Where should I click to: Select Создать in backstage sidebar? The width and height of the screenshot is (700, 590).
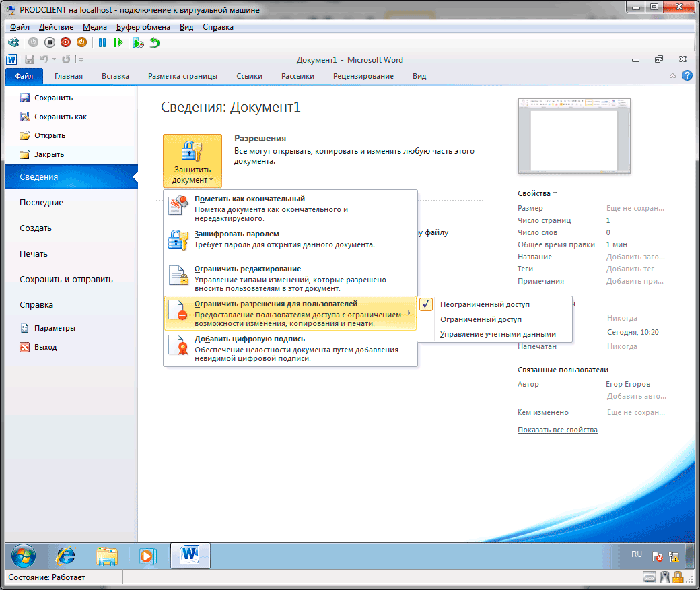click(71, 228)
